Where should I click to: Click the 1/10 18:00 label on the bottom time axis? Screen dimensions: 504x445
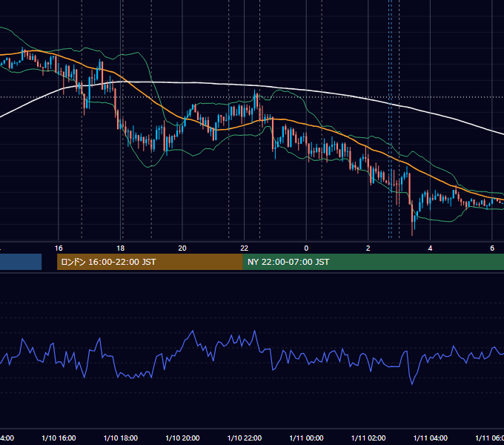121,438
